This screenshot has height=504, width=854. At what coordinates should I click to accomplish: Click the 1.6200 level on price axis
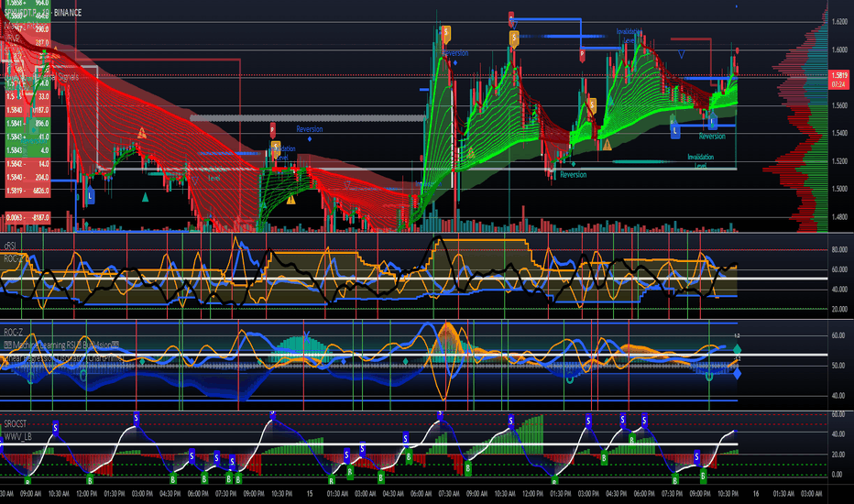click(839, 22)
